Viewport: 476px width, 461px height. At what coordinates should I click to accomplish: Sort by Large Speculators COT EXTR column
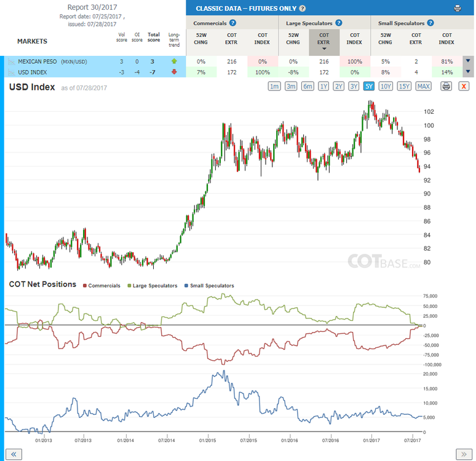324,42
